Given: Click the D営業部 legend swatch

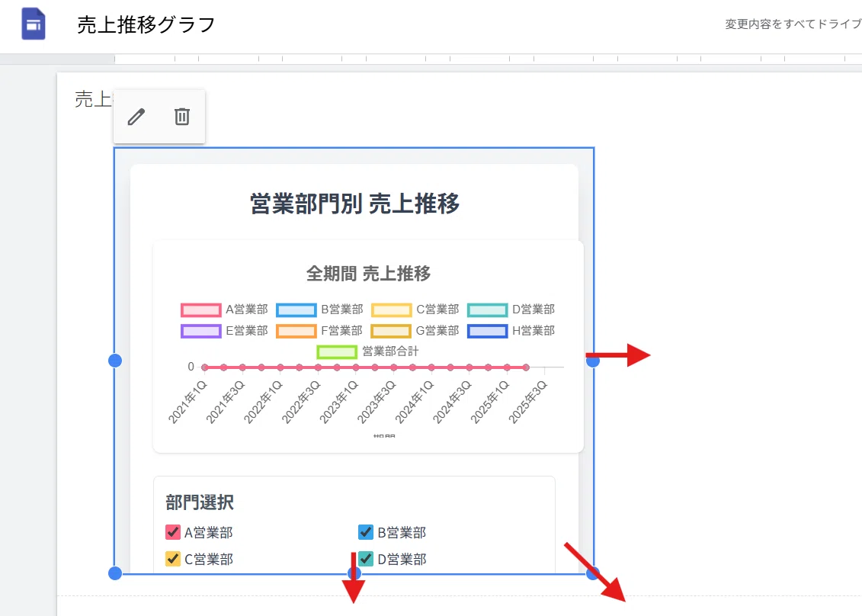Looking at the screenshot, I should tap(488, 310).
